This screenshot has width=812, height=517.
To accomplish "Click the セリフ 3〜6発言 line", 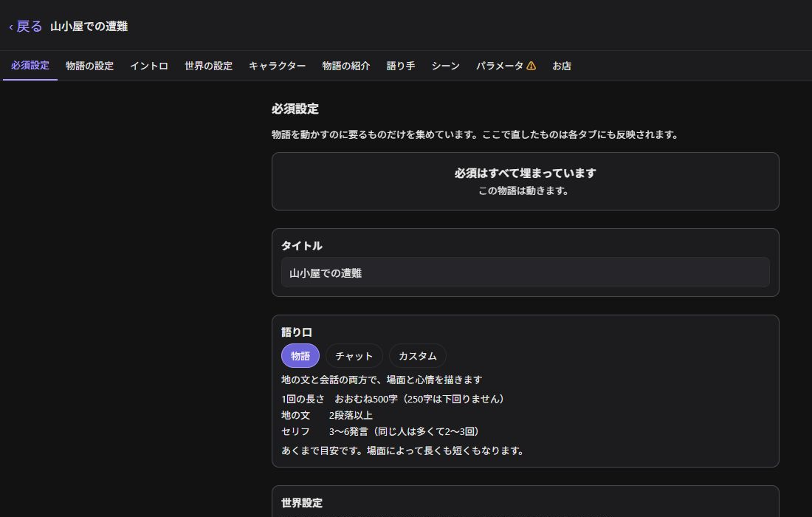I will (x=380, y=431).
